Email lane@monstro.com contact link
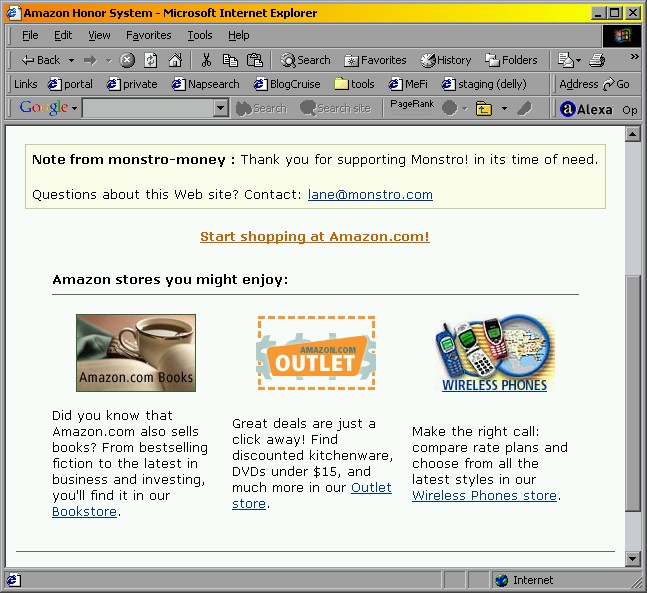Viewport: 647px width, 593px height. point(370,195)
